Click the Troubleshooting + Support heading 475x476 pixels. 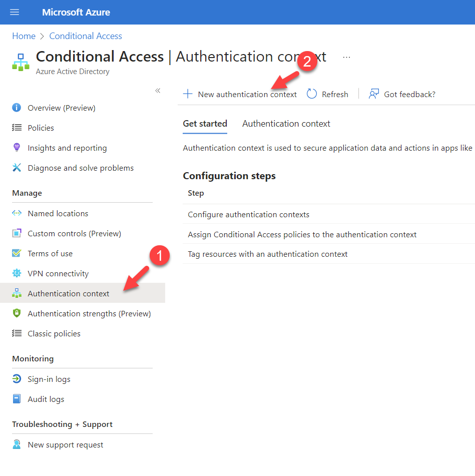[x=62, y=424]
